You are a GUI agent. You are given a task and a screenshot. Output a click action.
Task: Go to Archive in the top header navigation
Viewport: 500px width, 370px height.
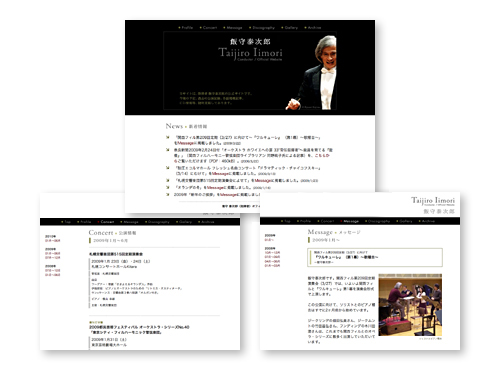click(x=314, y=28)
